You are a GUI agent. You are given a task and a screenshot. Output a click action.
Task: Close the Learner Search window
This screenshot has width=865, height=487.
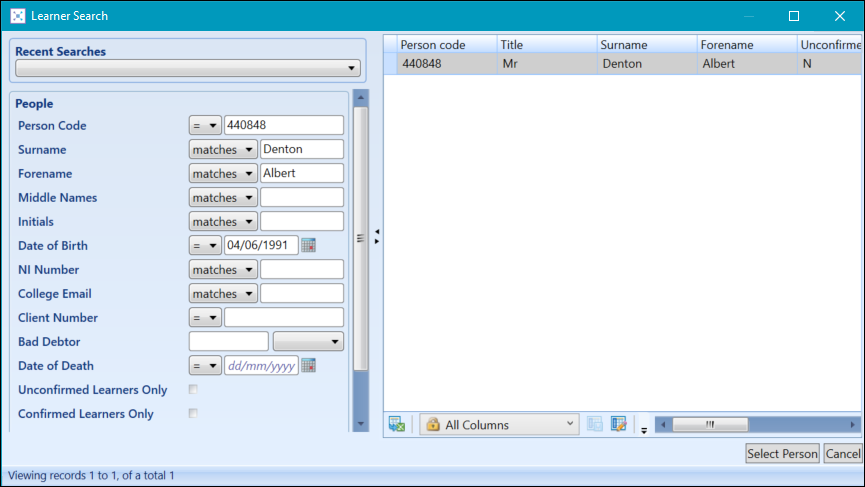point(840,16)
